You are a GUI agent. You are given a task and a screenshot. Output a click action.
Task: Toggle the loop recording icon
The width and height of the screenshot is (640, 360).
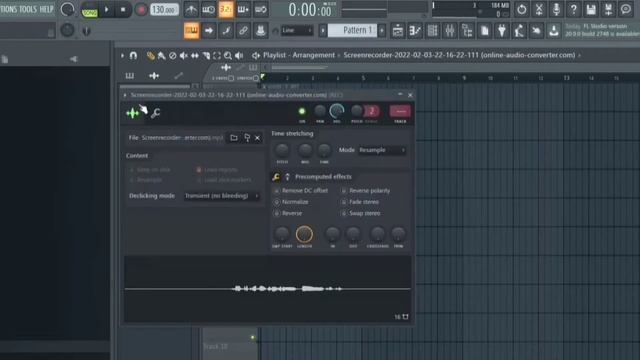260,9
